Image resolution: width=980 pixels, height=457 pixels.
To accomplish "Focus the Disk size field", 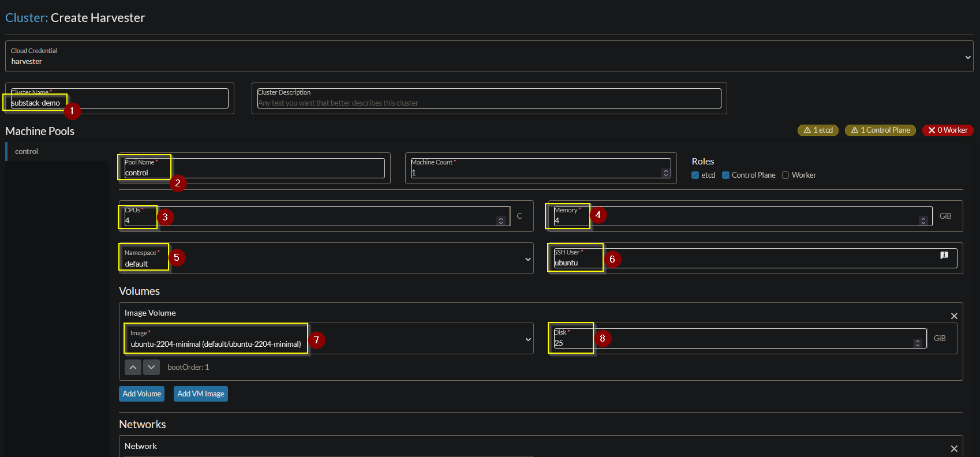I will pyautogui.click(x=740, y=338).
